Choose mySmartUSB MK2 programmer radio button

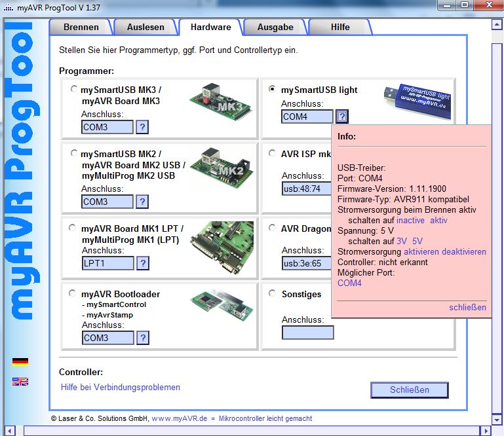(x=74, y=153)
